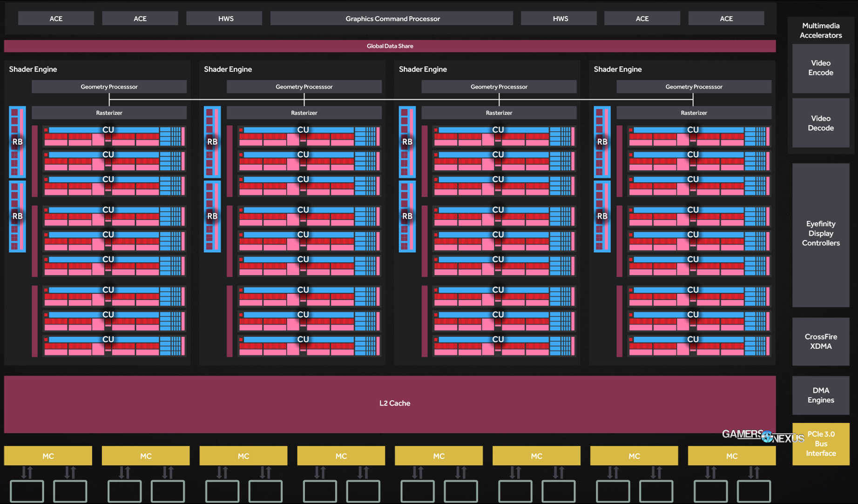Image resolution: width=858 pixels, height=504 pixels.
Task: Open the Eyefinity Display Controllers block
Action: [820, 234]
